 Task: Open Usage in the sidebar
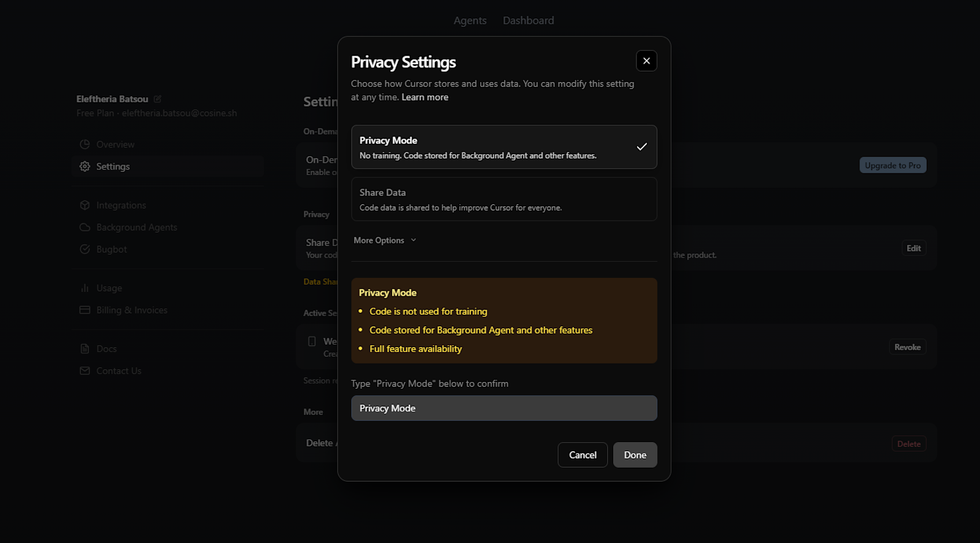coord(168,288)
